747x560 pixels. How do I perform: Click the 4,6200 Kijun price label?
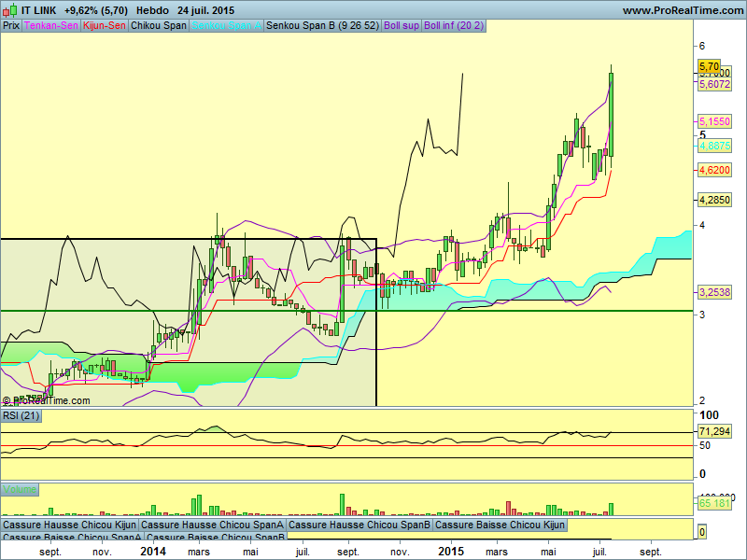(714, 170)
